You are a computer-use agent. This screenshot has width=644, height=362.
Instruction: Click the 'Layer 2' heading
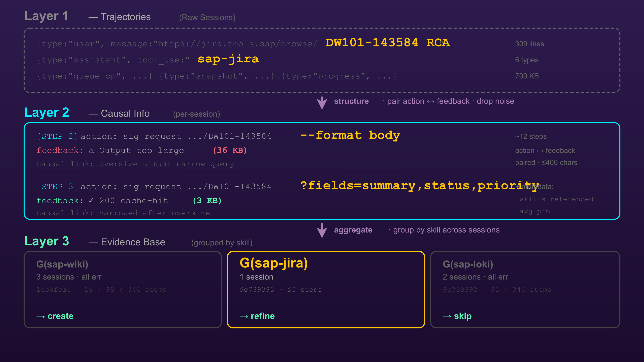click(x=47, y=113)
